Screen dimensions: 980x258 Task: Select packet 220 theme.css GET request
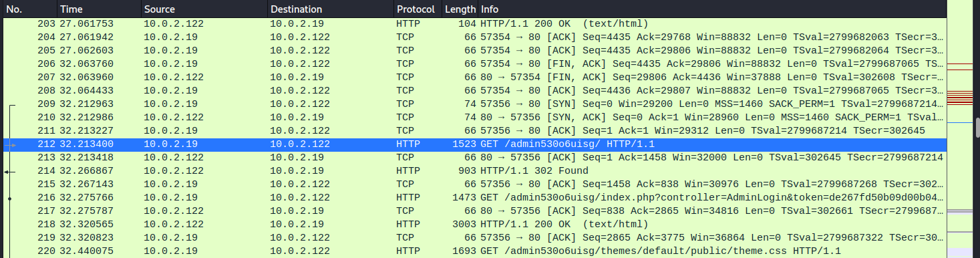click(x=474, y=251)
